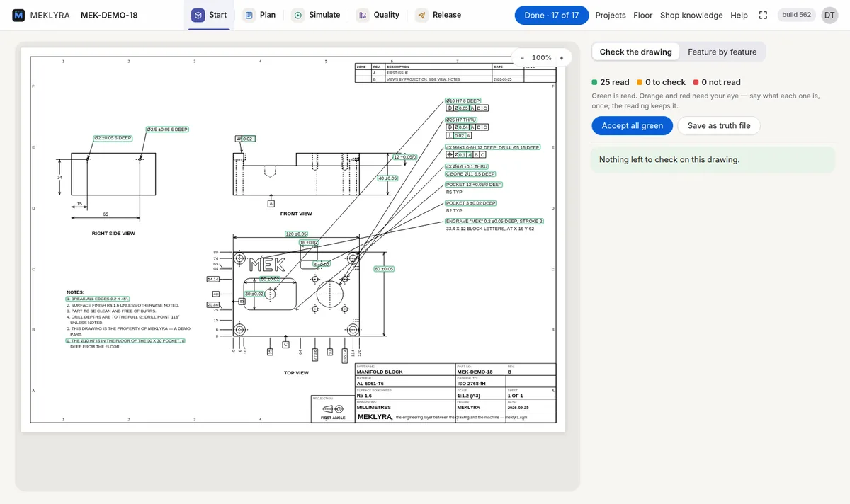Click the first angle projection symbol
850x504 pixels.
click(x=333, y=408)
